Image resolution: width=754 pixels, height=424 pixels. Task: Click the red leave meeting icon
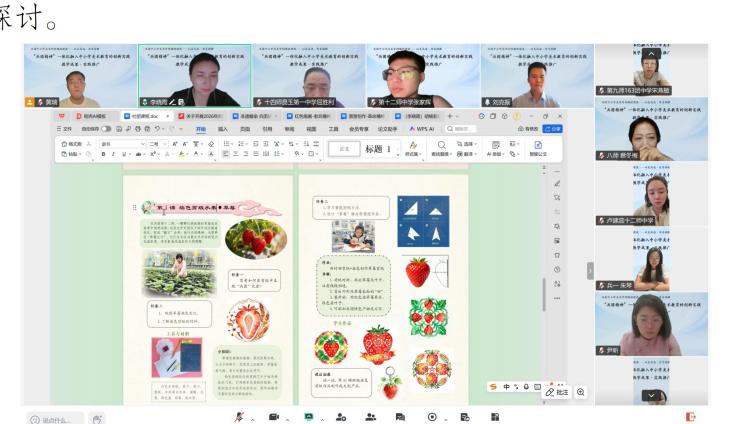691,417
